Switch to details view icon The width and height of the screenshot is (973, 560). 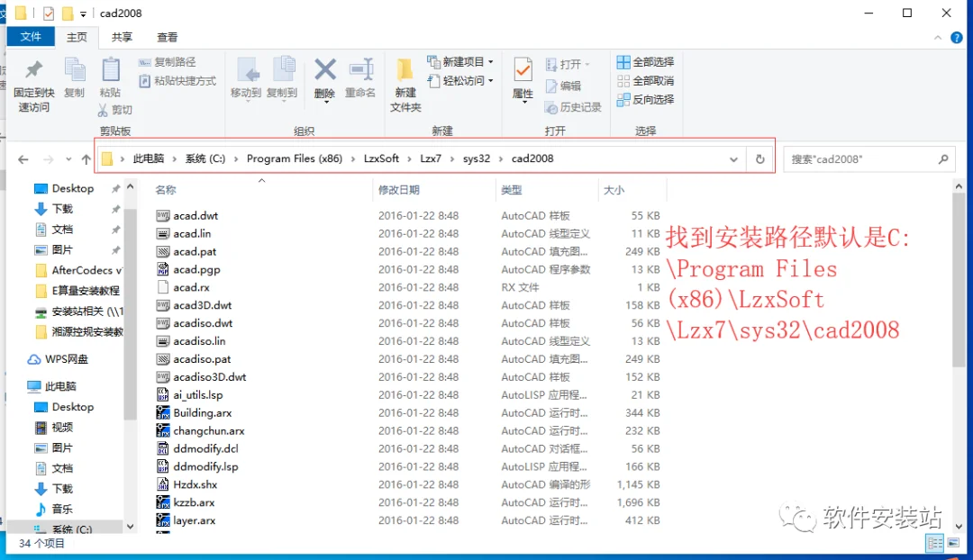pyautogui.click(x=934, y=544)
